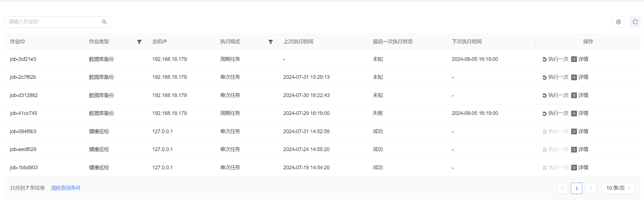
Task: Open 详情 of job-41cc745
Action: coord(580,113)
